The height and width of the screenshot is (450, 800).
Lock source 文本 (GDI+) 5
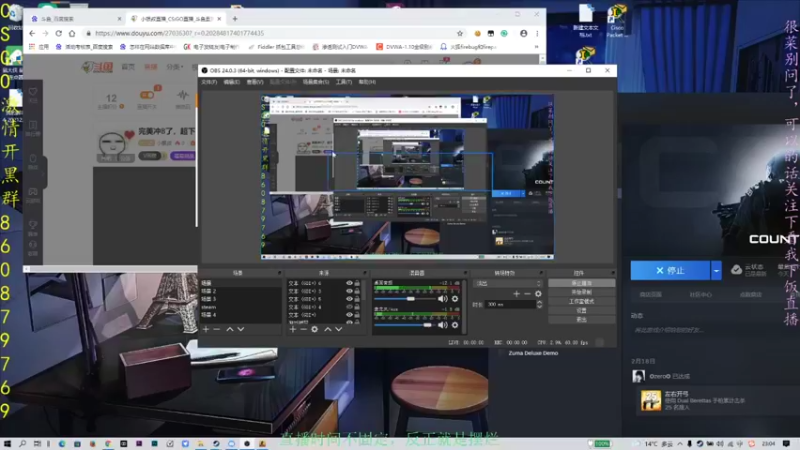click(x=357, y=299)
